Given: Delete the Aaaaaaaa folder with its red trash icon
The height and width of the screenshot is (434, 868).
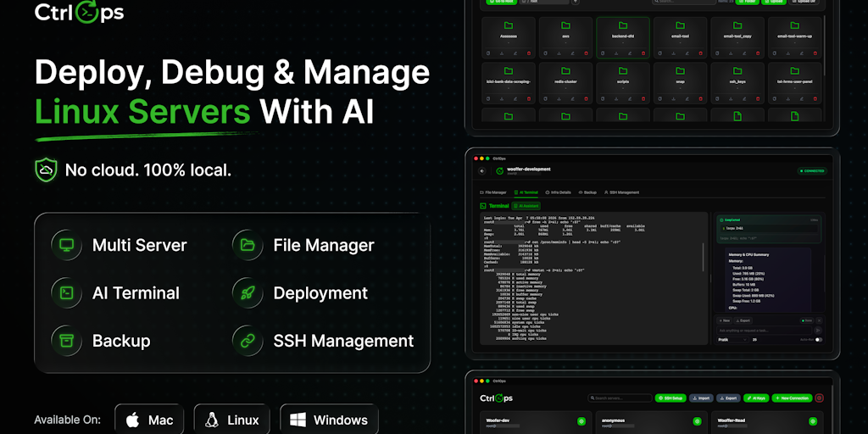Looking at the screenshot, I should (529, 53).
